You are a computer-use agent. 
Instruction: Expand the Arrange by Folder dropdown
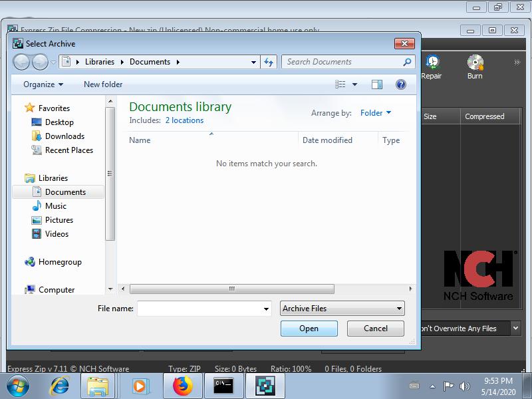pyautogui.click(x=376, y=113)
